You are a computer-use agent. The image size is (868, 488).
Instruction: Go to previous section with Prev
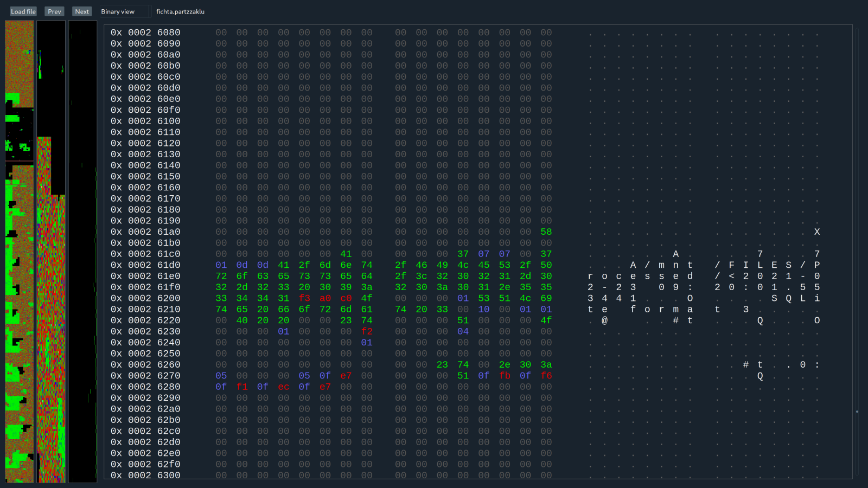point(54,11)
